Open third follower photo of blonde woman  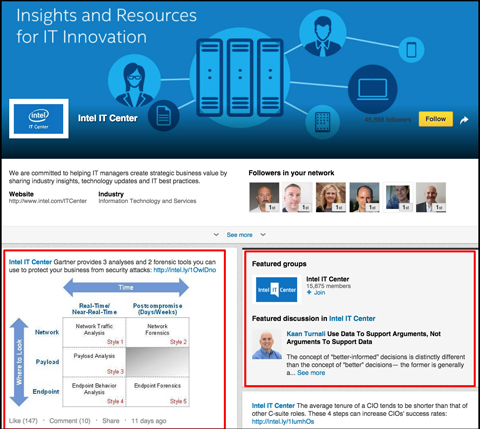(331, 197)
